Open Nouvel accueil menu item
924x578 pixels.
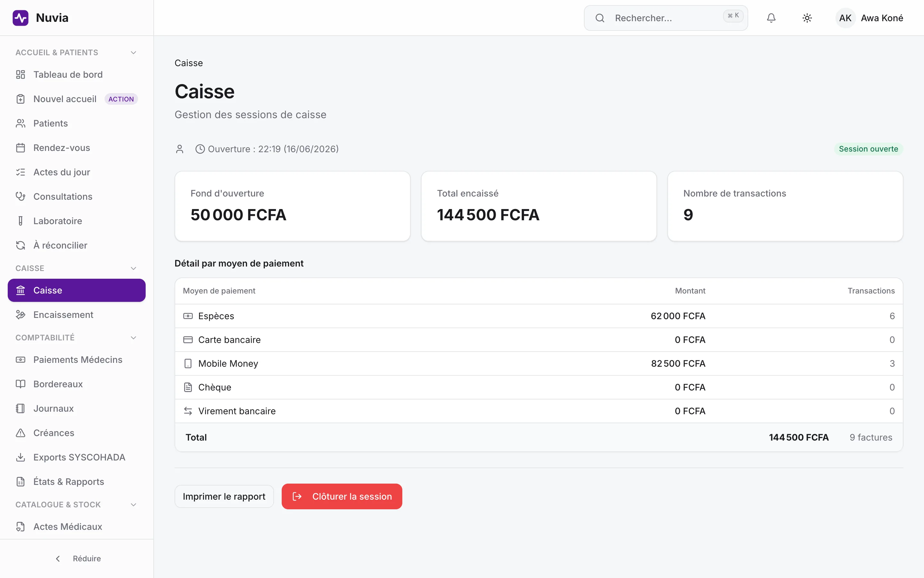[77, 99]
